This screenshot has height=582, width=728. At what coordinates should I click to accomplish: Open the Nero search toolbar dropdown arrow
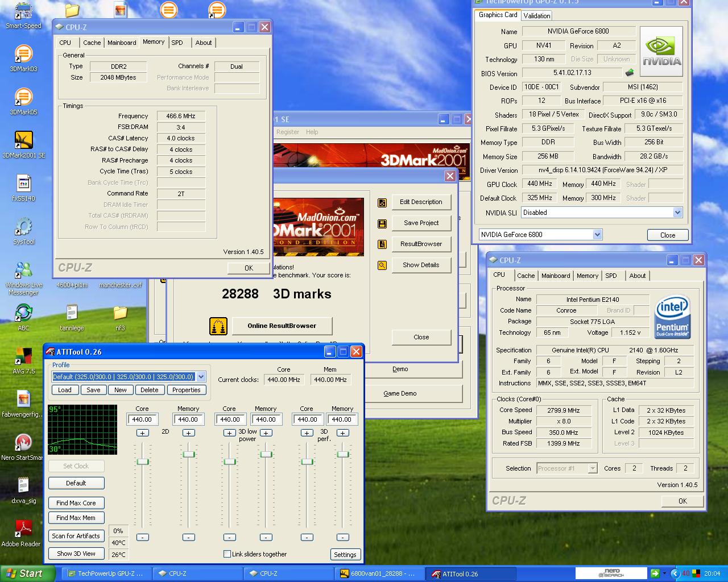point(665,573)
